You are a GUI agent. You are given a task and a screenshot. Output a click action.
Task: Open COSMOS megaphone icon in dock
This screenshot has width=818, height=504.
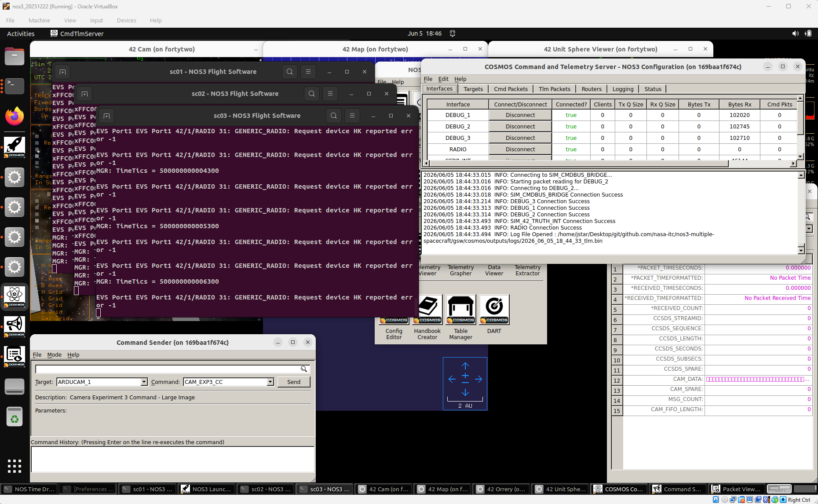pyautogui.click(x=15, y=326)
